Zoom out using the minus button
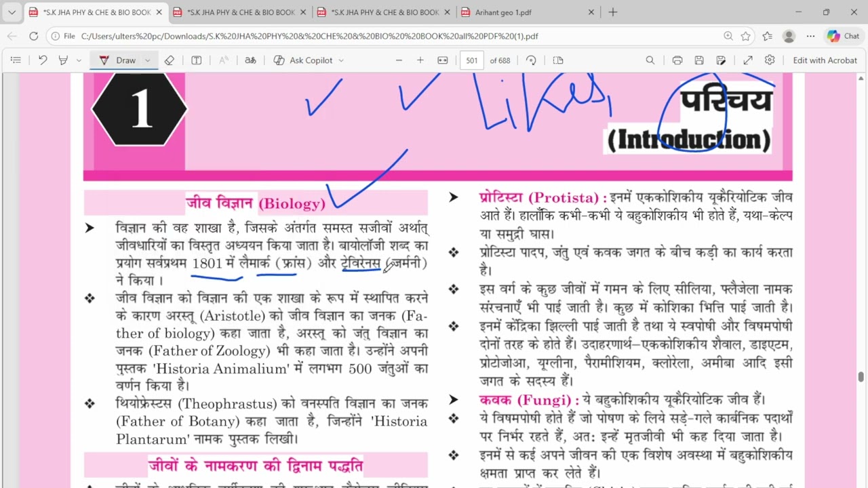This screenshot has width=868, height=488. pos(399,60)
